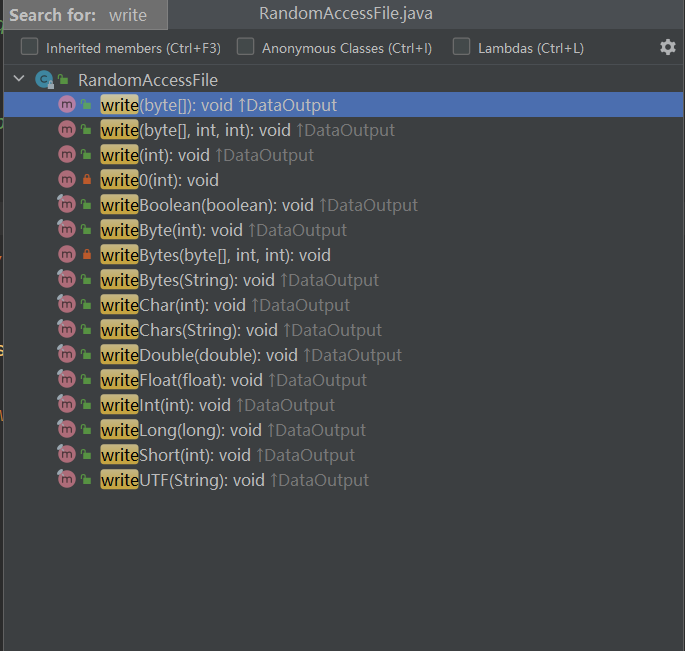Screen dimensions: 685x651
Task: Click method icon of writeLong(long)
Action: pos(66,429)
